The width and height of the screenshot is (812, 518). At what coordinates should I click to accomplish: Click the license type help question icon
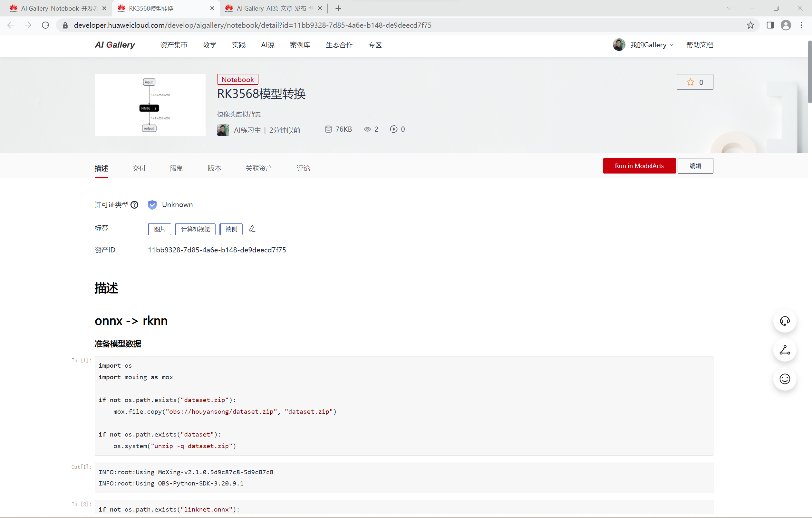click(x=134, y=204)
